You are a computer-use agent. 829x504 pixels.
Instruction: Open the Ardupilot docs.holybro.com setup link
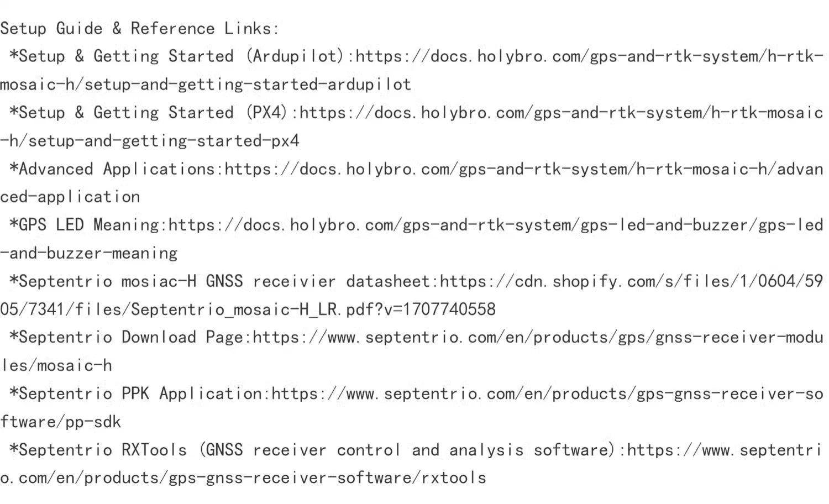tap(589, 56)
